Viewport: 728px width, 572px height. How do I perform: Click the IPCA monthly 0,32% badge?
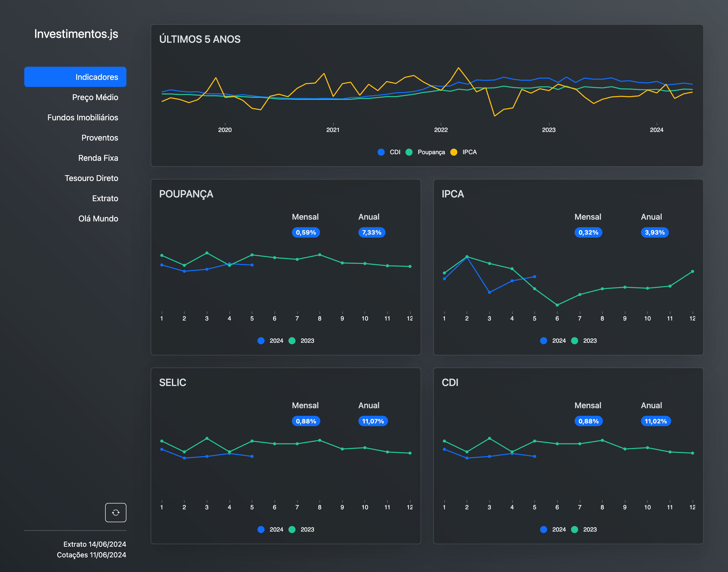[x=588, y=233]
